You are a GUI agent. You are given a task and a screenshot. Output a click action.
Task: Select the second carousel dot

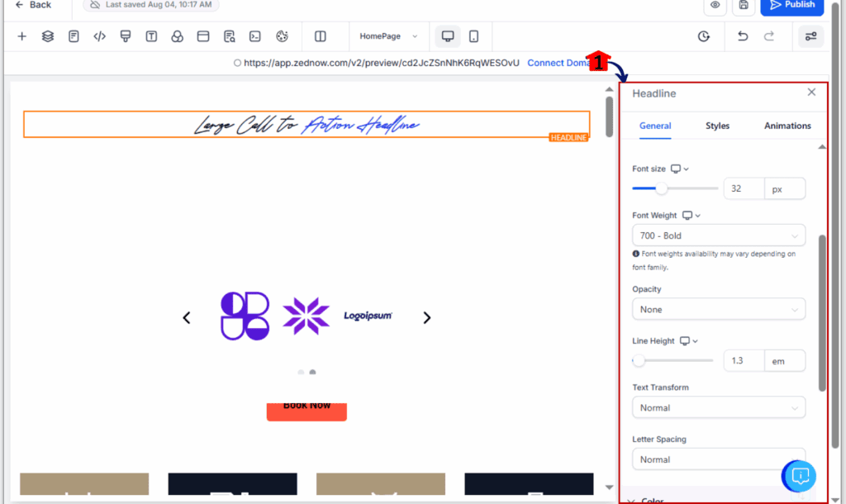click(x=312, y=372)
